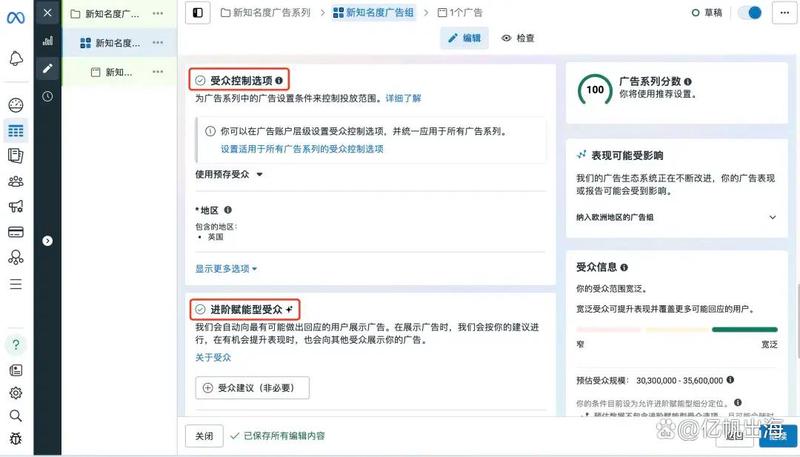Expand the 纳入欧洲地区的广告组 chevron
The image size is (800, 457).
[772, 217]
